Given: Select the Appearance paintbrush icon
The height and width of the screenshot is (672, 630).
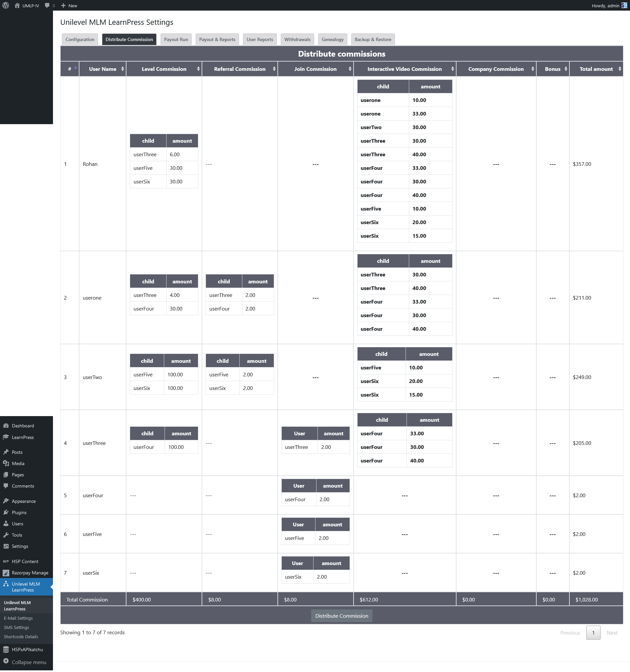Looking at the screenshot, I should (x=6, y=501).
